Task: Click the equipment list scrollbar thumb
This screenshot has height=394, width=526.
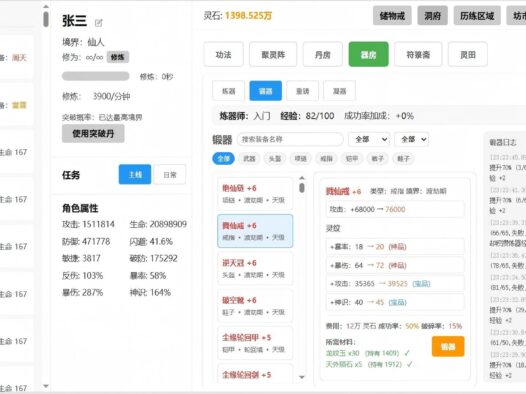Action: pyautogui.click(x=302, y=188)
